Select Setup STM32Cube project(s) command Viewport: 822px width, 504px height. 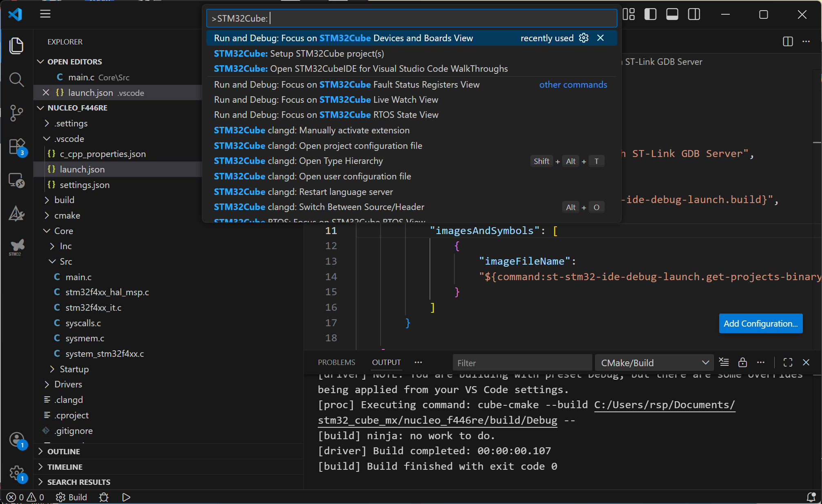[x=299, y=53]
